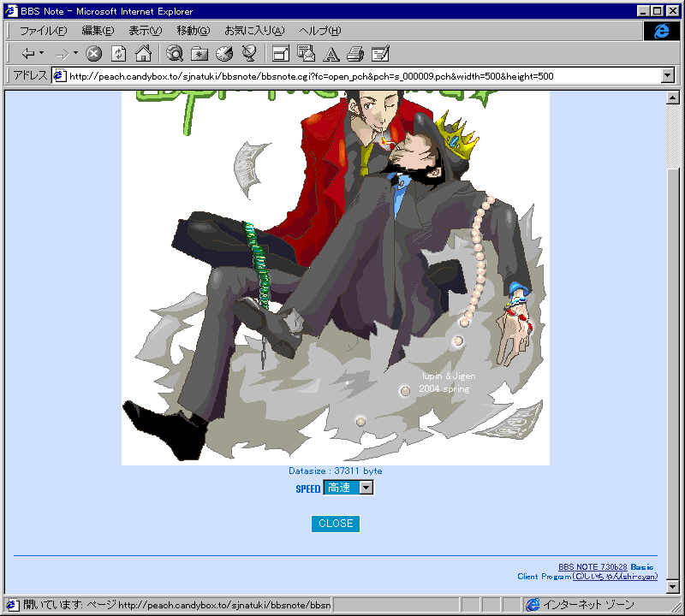Open the 編集(E) menu
Screen dimensions: 685x616
(98, 31)
